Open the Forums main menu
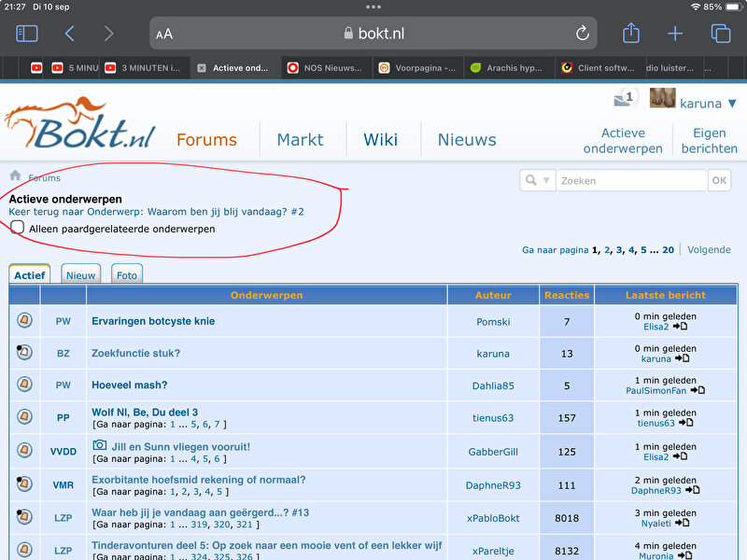The image size is (747, 560). pyautogui.click(x=206, y=139)
